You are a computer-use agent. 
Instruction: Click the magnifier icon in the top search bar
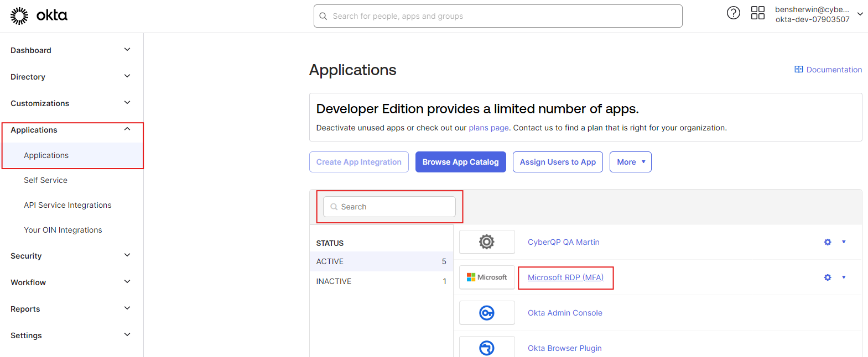pyautogui.click(x=324, y=16)
